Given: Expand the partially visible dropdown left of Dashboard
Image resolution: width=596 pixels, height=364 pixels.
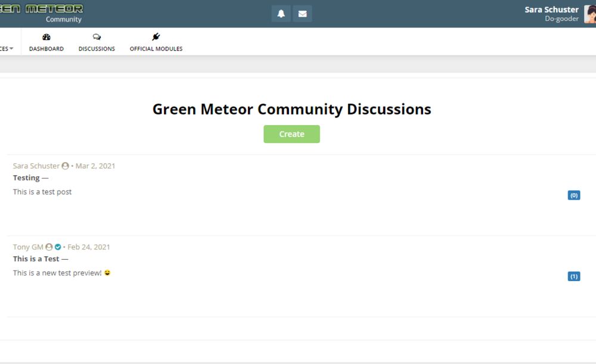Looking at the screenshot, I should tap(7, 49).
